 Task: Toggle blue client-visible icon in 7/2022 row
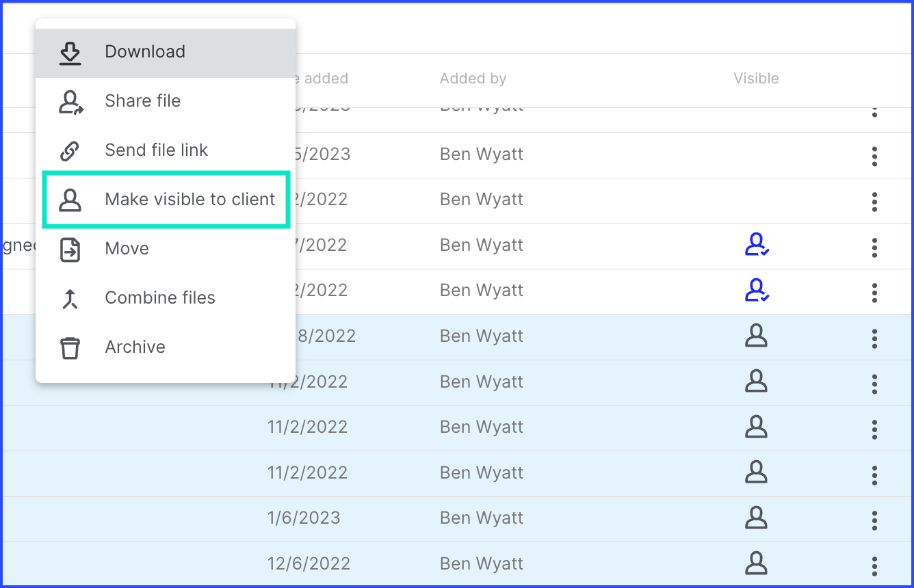point(757,245)
